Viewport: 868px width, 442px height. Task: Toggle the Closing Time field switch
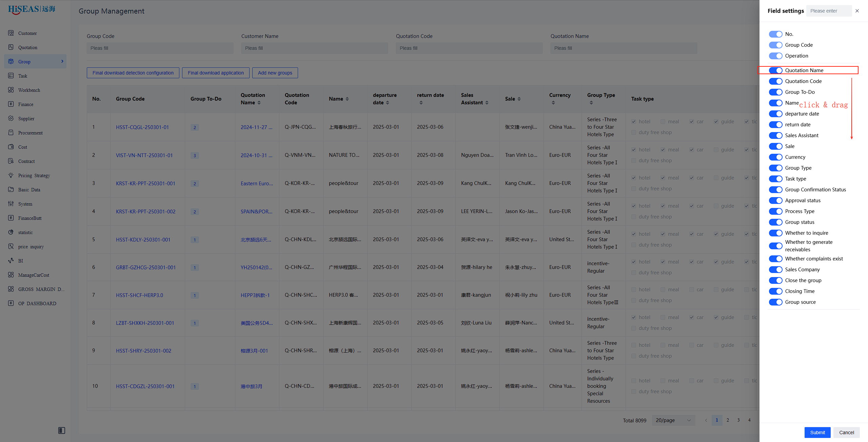pyautogui.click(x=775, y=291)
